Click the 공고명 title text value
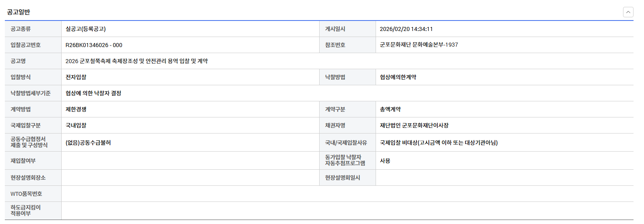Screen dimensions: 644x224 tap(137, 61)
